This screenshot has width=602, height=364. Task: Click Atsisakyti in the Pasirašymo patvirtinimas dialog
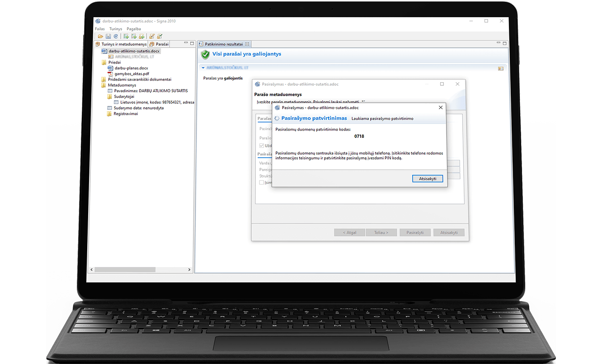[x=428, y=178]
